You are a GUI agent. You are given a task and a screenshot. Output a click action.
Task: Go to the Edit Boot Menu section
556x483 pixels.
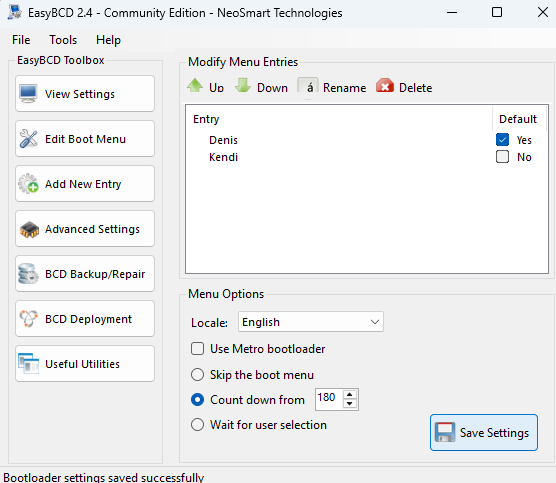[85, 139]
